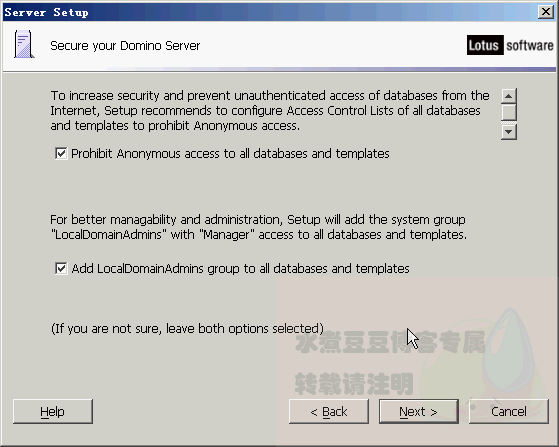Click the Lotus software logo
This screenshot has width=559, height=447.
coord(510,45)
